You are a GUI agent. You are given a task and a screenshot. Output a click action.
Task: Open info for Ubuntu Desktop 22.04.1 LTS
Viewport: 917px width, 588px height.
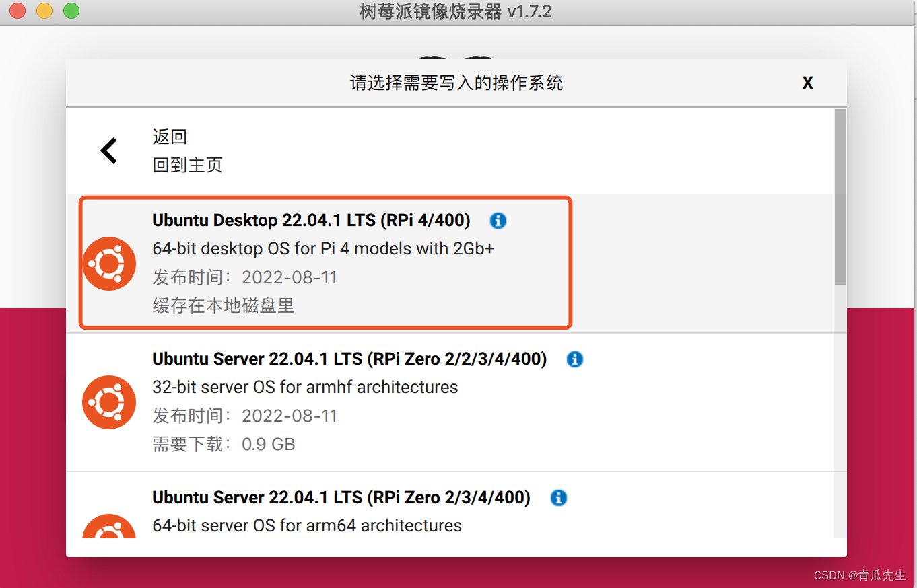coord(498,220)
